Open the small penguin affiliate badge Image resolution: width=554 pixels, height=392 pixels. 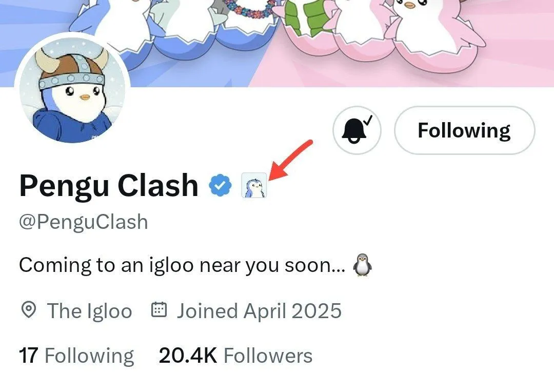(x=254, y=185)
